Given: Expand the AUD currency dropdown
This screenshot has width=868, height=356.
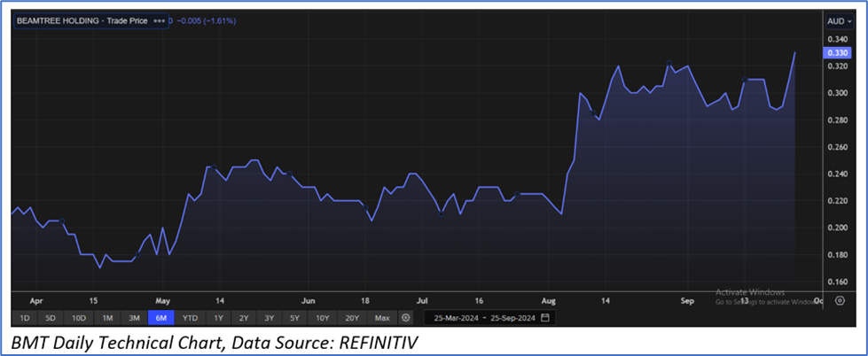Looking at the screenshot, I should pyautogui.click(x=839, y=20).
